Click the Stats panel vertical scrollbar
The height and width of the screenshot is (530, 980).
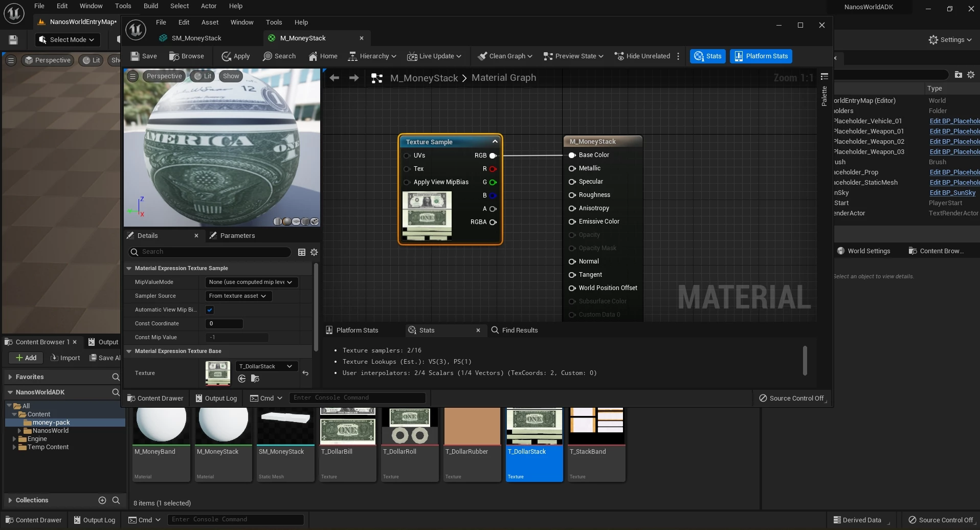(x=805, y=361)
